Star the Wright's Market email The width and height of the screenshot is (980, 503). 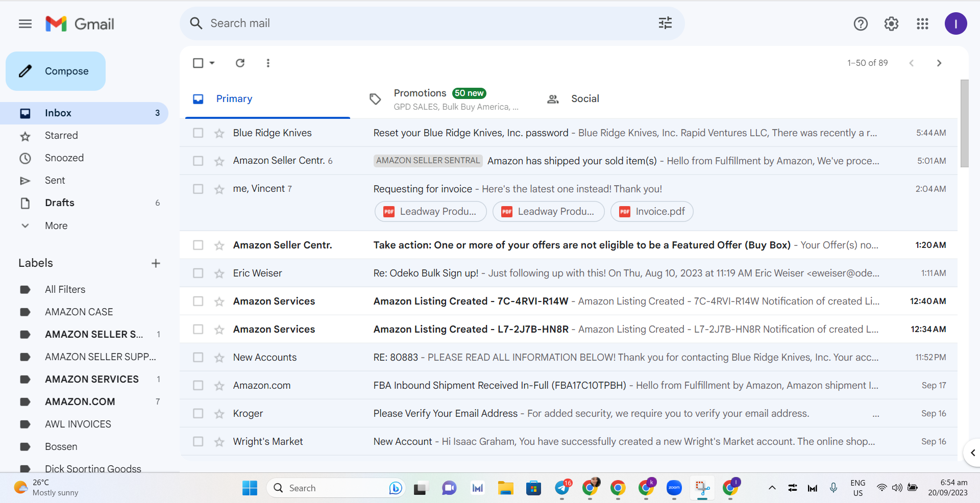219,442
